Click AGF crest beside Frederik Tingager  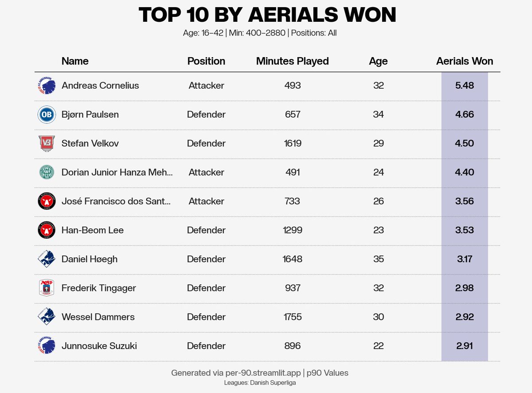(x=47, y=288)
